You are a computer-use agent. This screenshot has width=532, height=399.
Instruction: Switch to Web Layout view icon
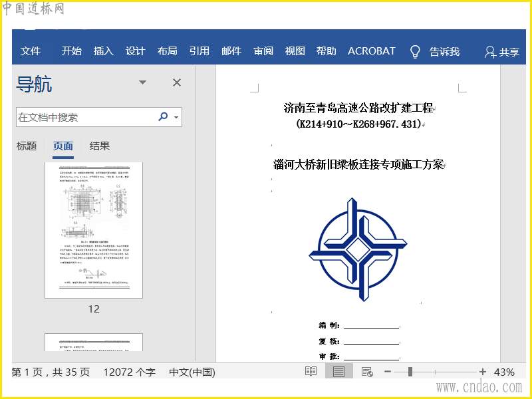tap(367, 372)
